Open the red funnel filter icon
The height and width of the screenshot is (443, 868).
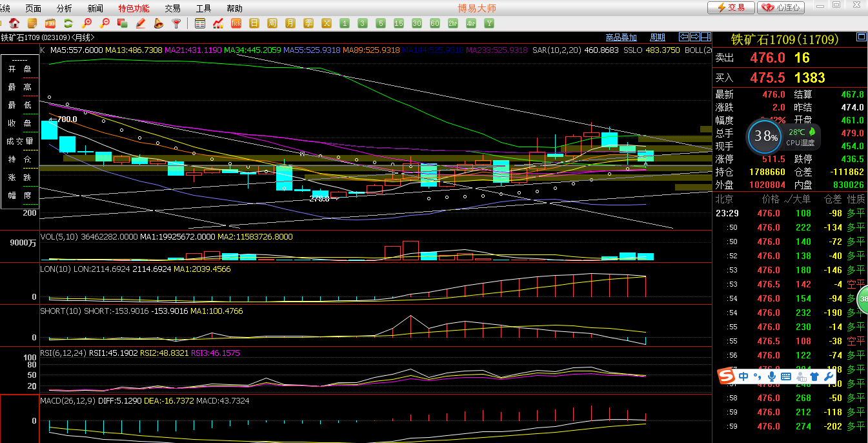click(x=176, y=23)
